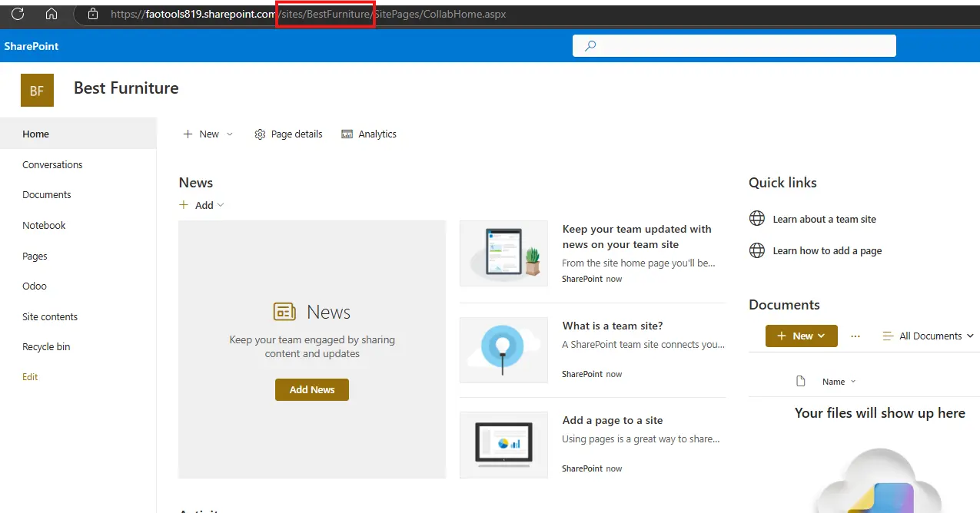
Task: Click the padlock icon in address bar
Action: pos(93,14)
